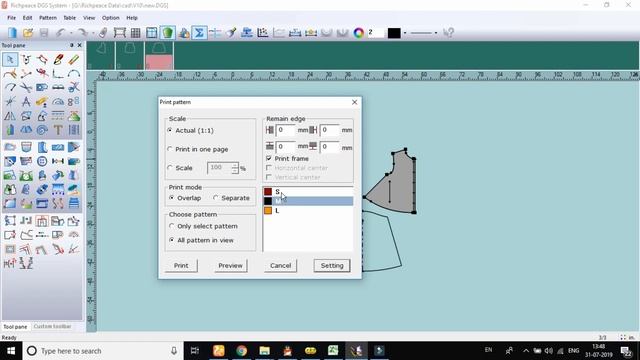
Task: Open the Edit menu
Action: coord(27,18)
